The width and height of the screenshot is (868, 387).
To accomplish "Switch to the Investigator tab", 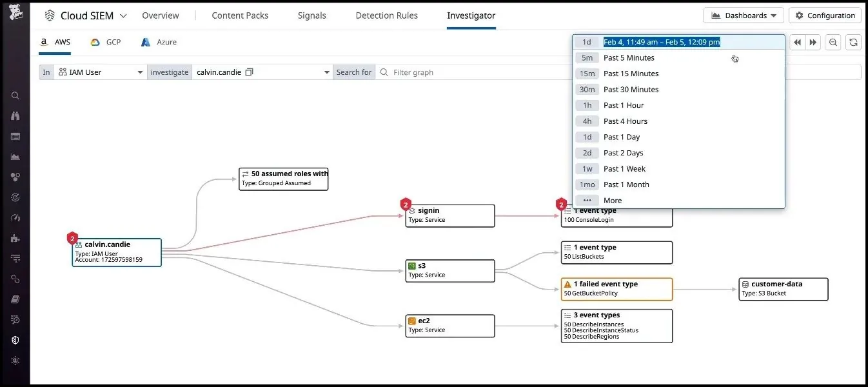I will (x=471, y=15).
